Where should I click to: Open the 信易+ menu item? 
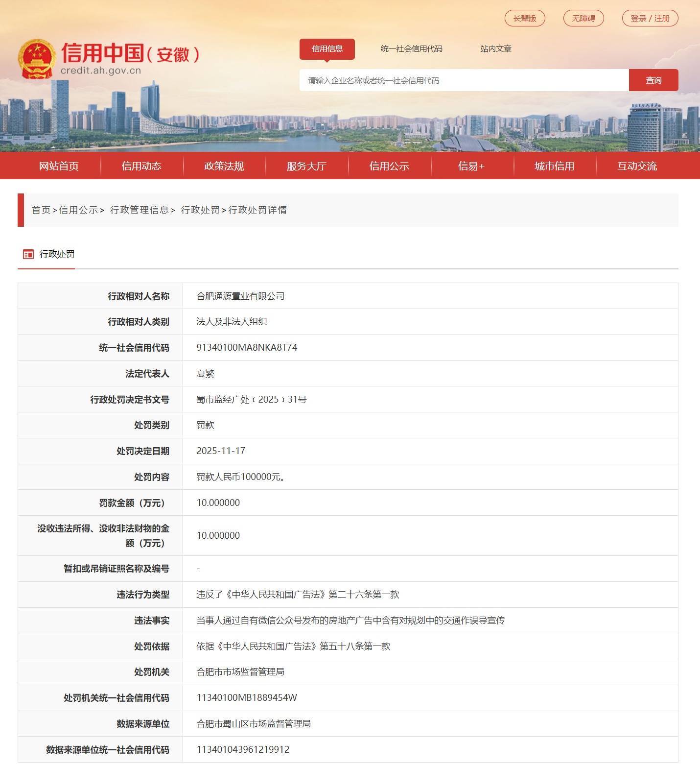(x=471, y=166)
